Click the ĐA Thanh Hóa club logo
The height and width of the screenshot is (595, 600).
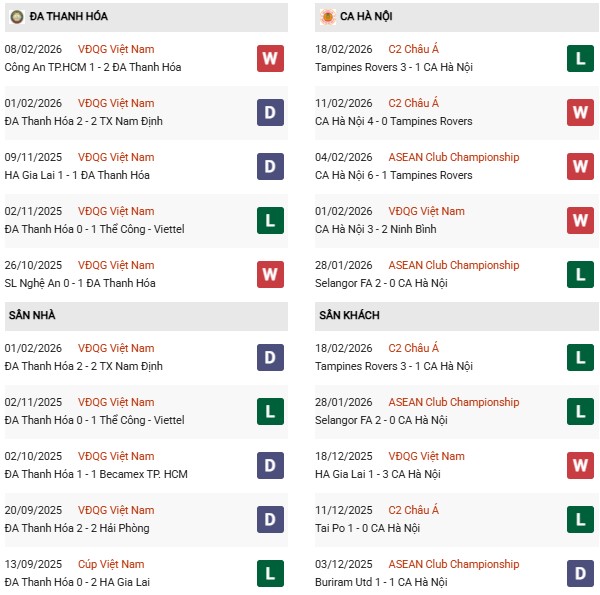(x=16, y=16)
